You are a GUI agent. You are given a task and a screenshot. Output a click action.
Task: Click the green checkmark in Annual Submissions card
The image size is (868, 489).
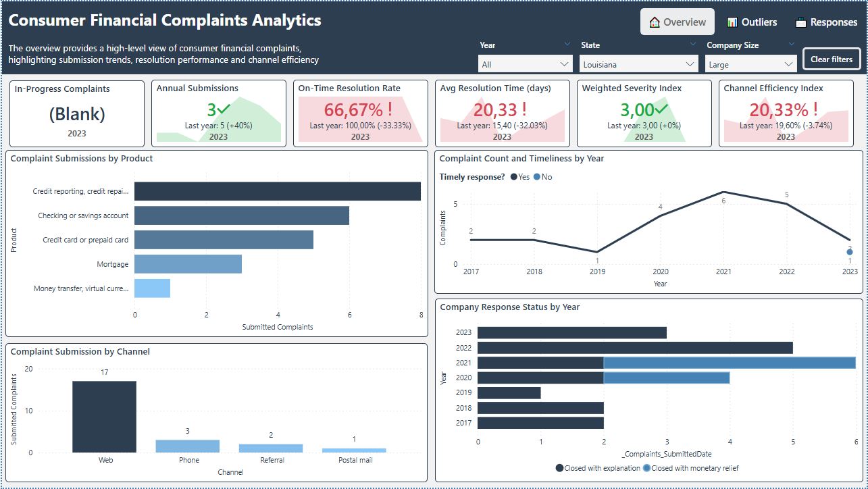224,110
